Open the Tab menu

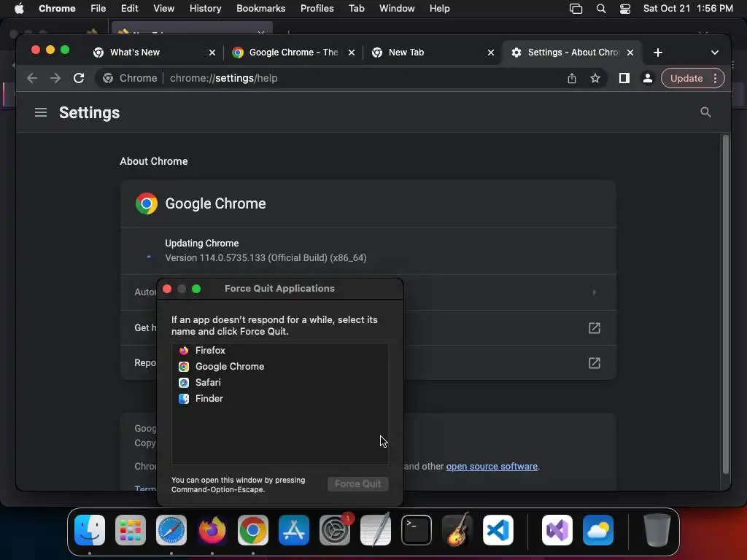pos(356,9)
